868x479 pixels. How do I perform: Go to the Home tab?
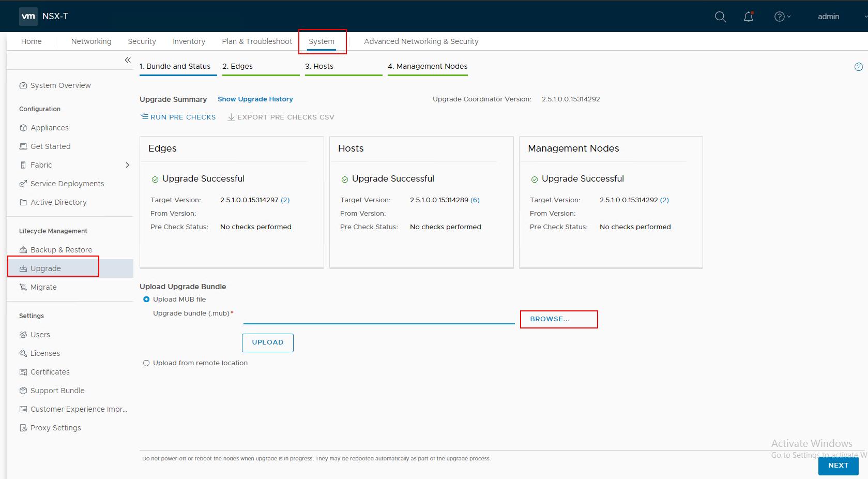pos(32,41)
